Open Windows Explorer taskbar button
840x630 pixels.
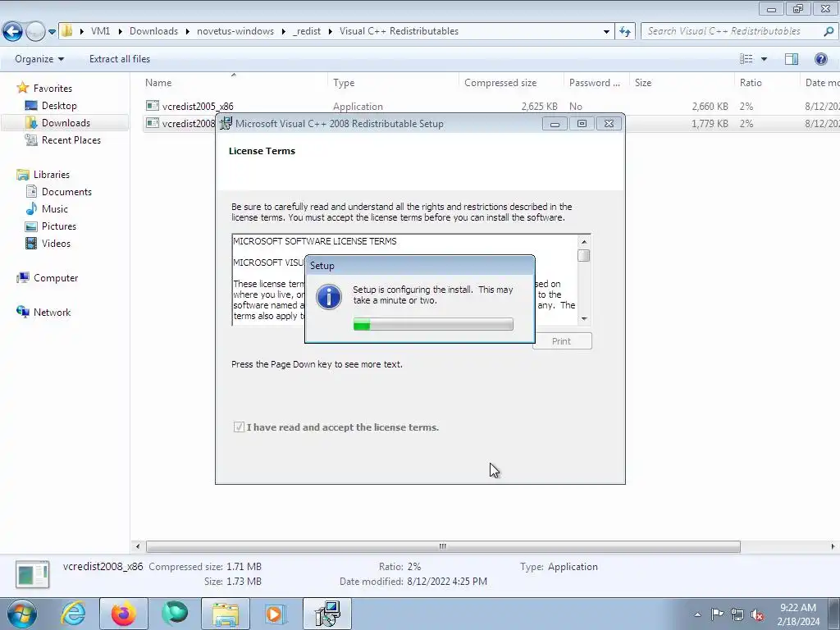(x=226, y=614)
